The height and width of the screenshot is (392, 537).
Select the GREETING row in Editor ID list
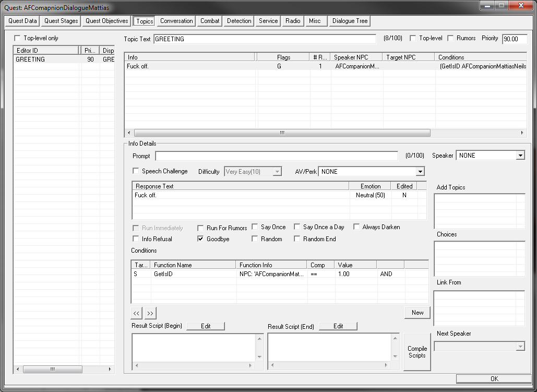[64, 60]
